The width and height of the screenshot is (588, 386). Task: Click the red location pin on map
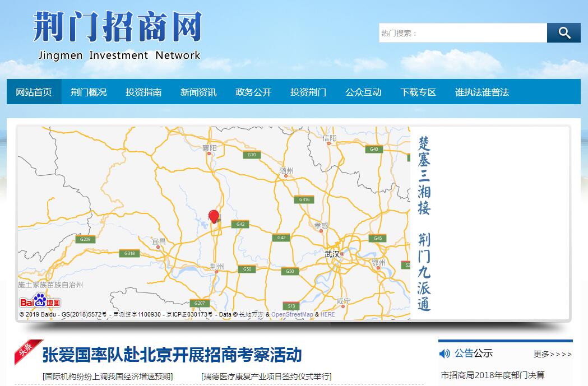(x=214, y=217)
